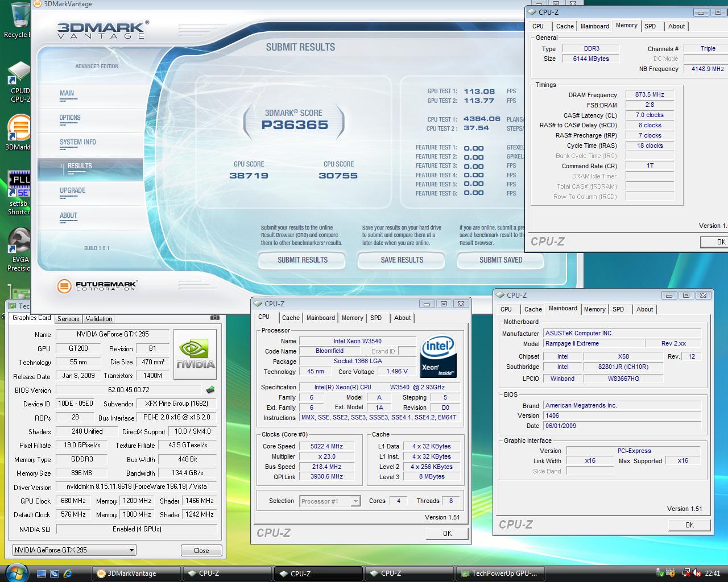Open CPU tab in CPU-Z Mainboard window
The width and height of the screenshot is (728, 582).
click(506, 309)
